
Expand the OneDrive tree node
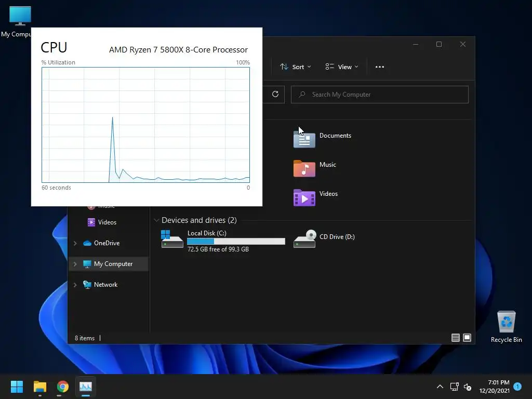pyautogui.click(x=75, y=243)
